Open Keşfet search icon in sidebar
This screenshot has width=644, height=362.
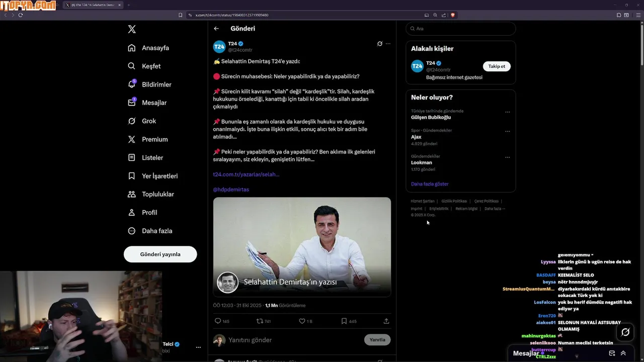click(132, 66)
